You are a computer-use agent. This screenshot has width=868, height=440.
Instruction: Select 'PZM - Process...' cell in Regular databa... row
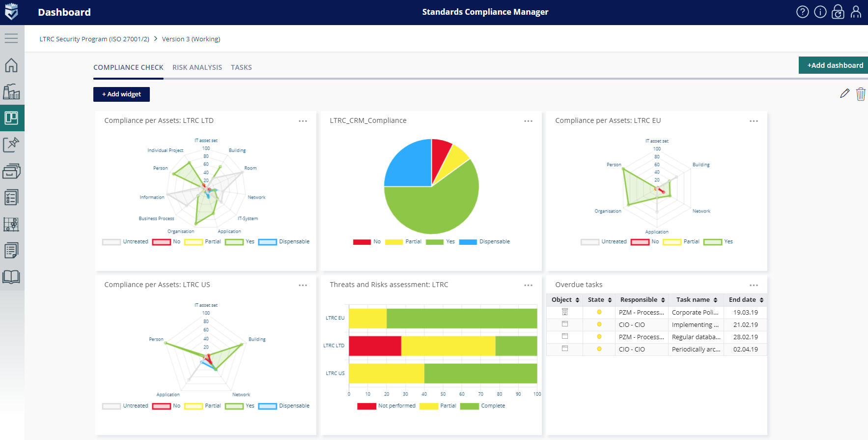[642, 337]
